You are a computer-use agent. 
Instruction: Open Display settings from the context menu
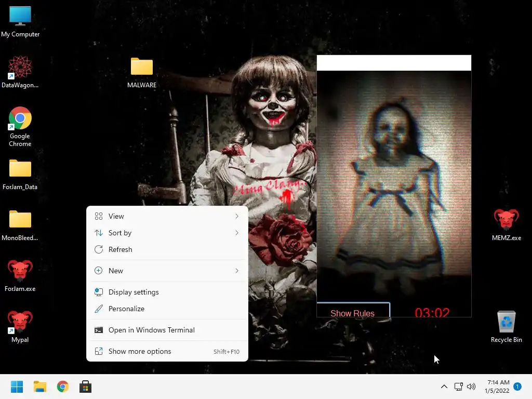tap(167, 292)
